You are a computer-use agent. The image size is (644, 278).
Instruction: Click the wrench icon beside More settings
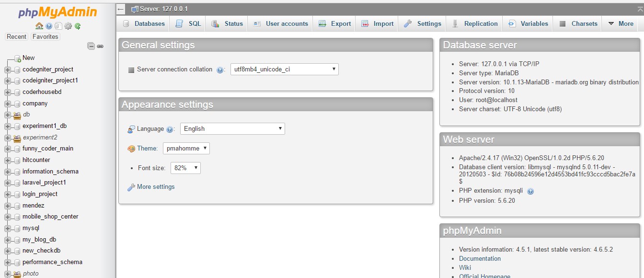[131, 187]
